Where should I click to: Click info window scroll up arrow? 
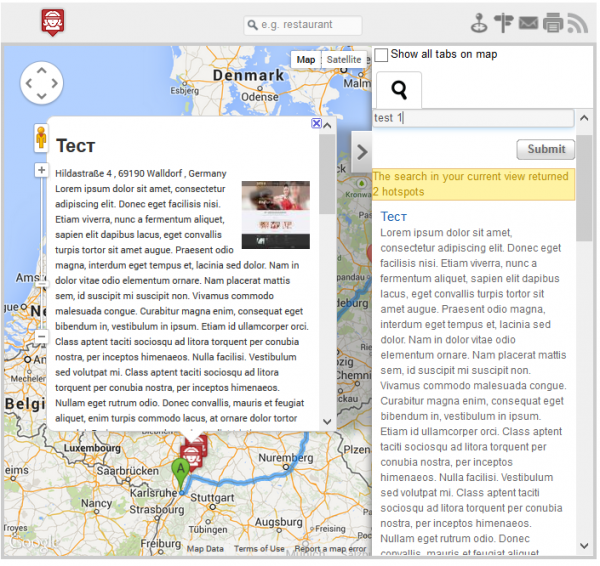click(x=327, y=126)
